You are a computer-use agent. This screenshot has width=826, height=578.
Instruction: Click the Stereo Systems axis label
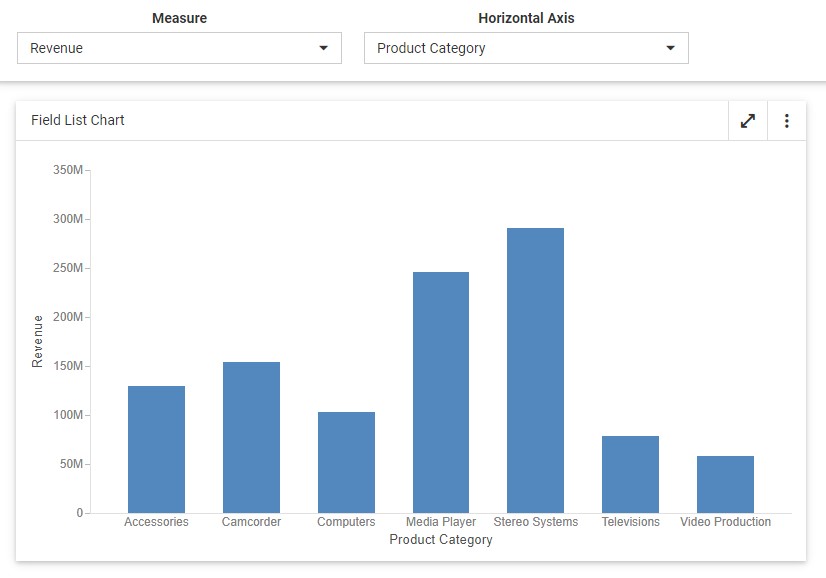click(536, 522)
